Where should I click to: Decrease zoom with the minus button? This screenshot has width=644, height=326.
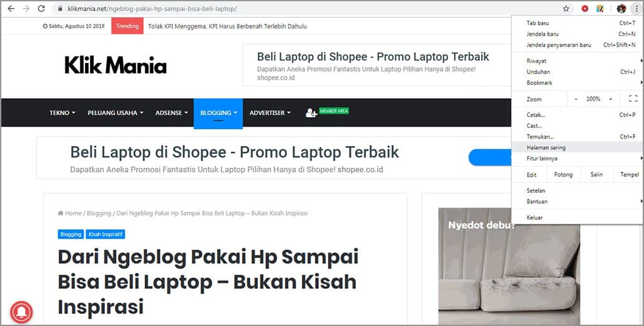coord(576,99)
